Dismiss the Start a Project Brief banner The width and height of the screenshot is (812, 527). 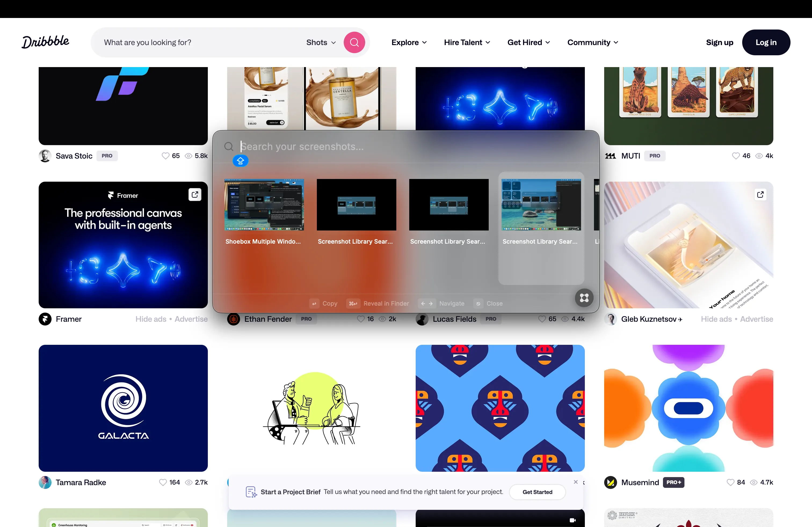click(x=575, y=482)
